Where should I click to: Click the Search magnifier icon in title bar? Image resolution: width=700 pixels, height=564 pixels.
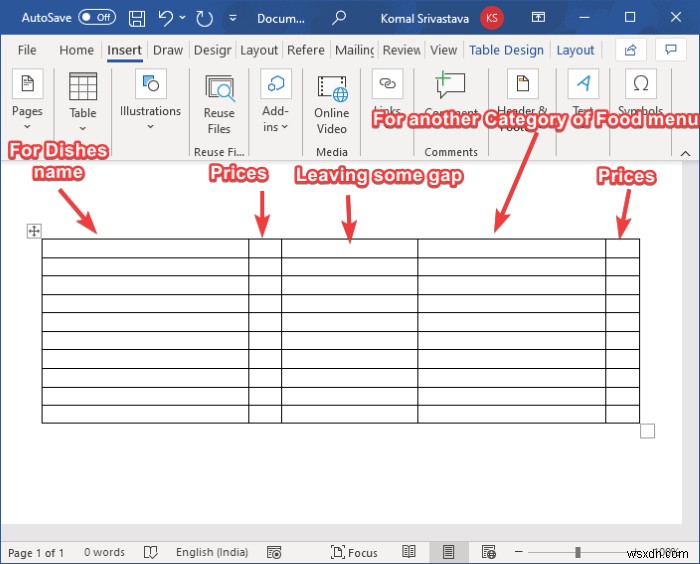339,18
